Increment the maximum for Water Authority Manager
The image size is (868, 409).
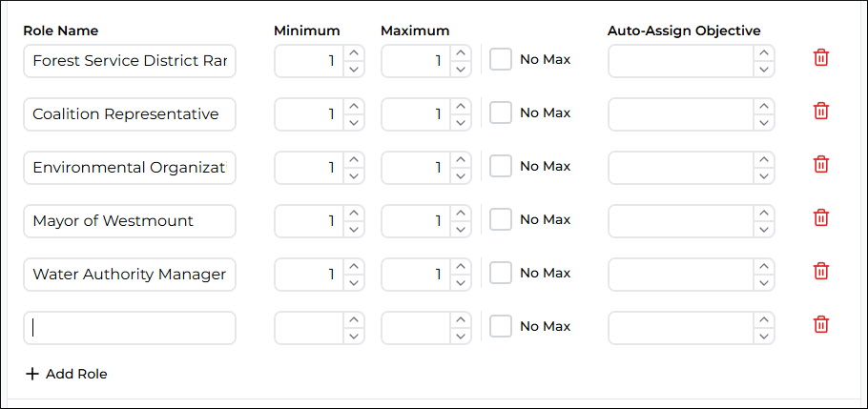(x=461, y=266)
